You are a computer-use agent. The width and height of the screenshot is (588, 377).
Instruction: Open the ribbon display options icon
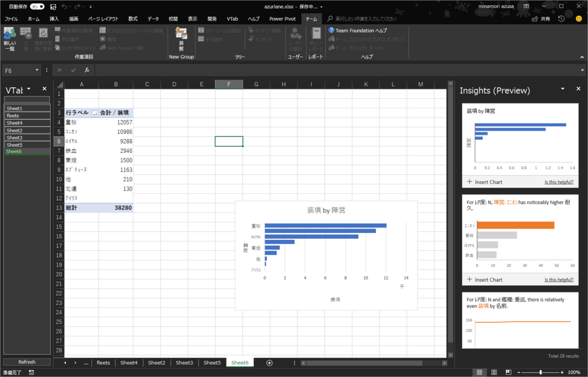[x=526, y=6]
